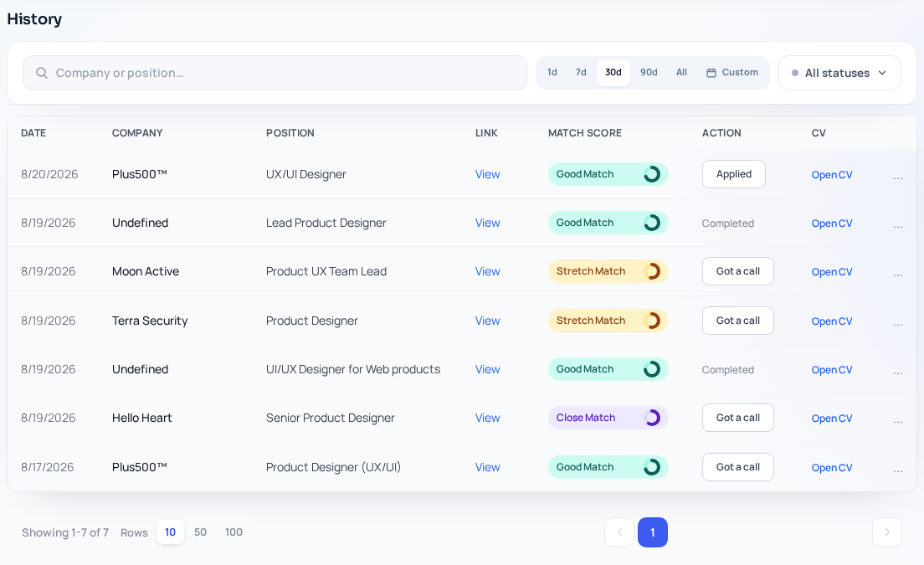Open CV for Hello Heart
Image resolution: width=924 pixels, height=565 pixels.
831,419
